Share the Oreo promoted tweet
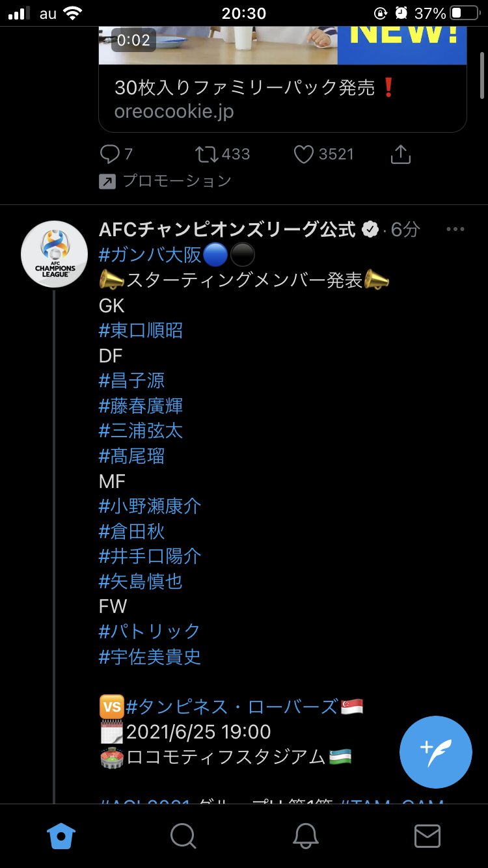Screen dimensions: 488x868 tap(400, 154)
